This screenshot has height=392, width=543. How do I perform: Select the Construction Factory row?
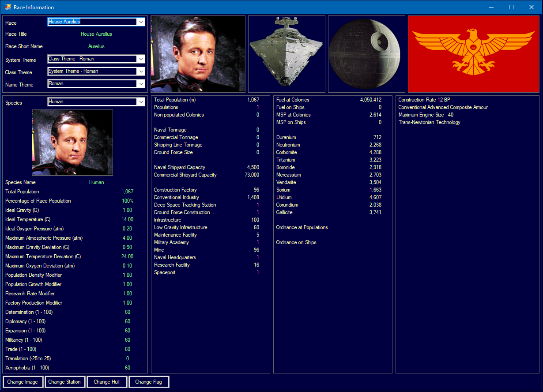pyautogui.click(x=207, y=190)
